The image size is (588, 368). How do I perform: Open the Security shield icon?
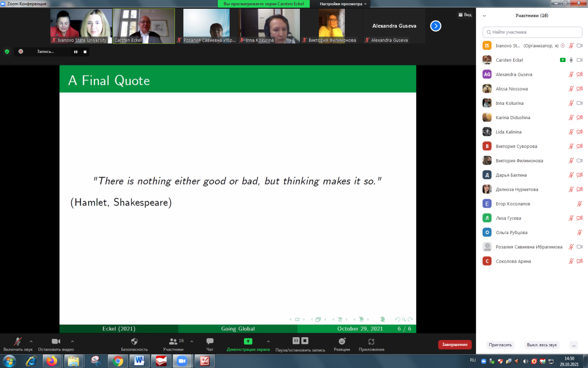(x=134, y=342)
